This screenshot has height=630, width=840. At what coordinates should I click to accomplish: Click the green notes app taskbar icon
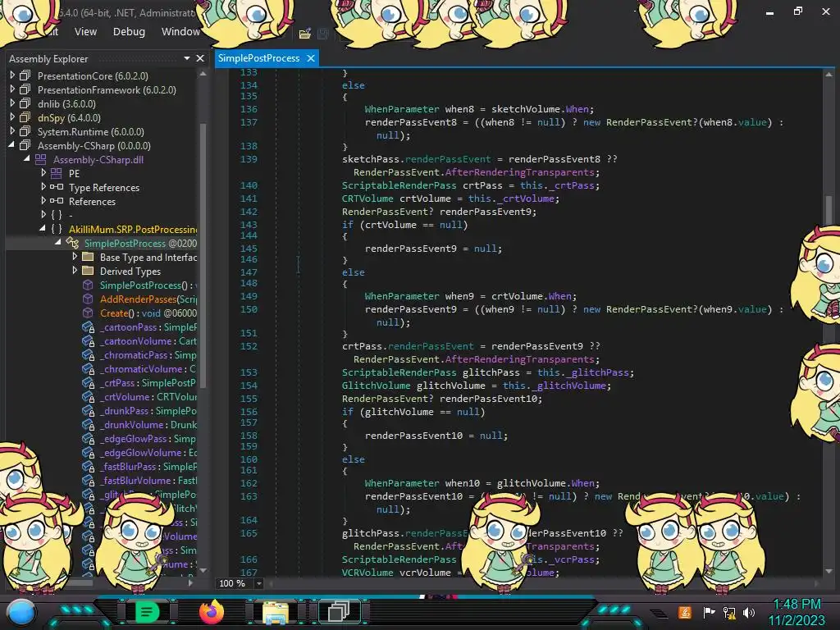tap(146, 612)
